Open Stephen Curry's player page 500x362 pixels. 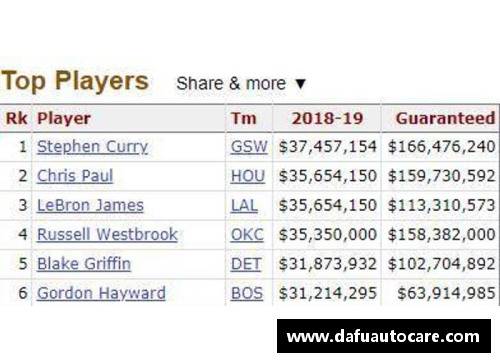coord(92,147)
